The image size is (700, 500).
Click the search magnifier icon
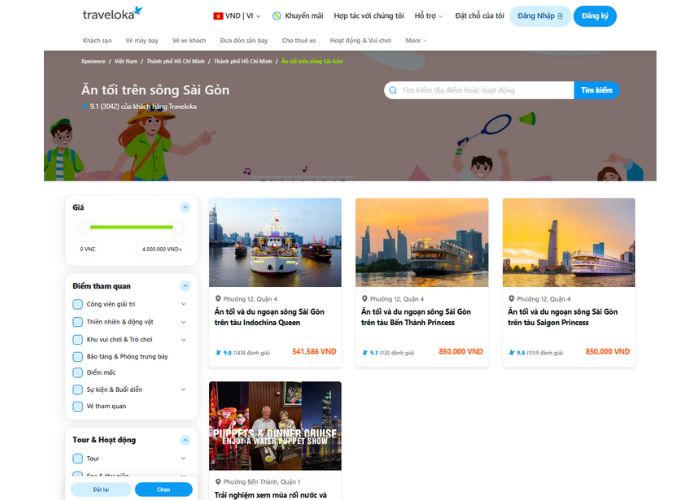click(x=394, y=90)
